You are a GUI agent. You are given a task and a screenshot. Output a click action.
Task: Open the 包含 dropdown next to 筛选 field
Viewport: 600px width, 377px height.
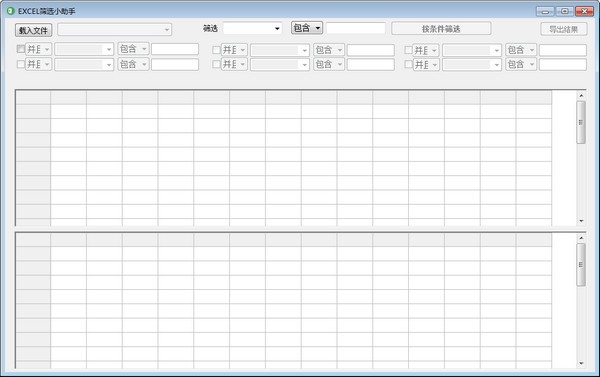pyautogui.click(x=307, y=28)
